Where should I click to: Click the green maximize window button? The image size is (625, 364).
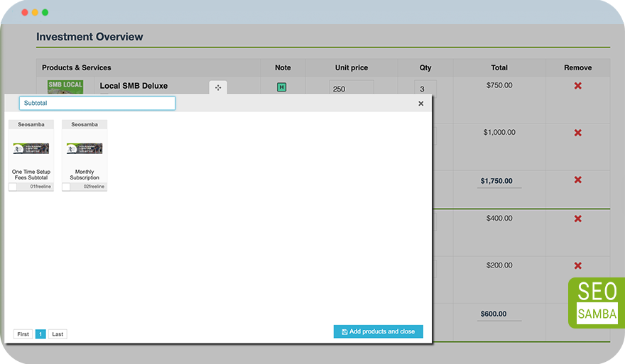pos(45,12)
